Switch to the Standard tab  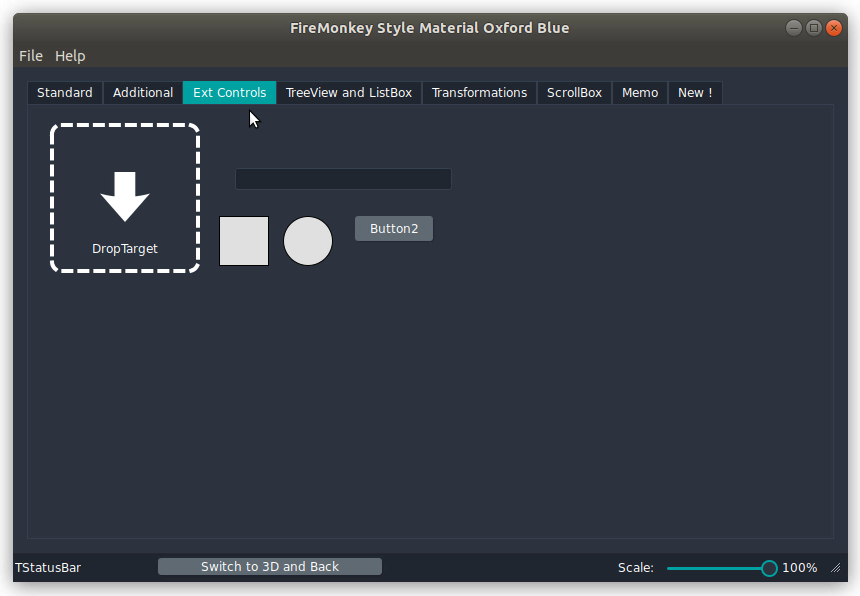click(65, 93)
